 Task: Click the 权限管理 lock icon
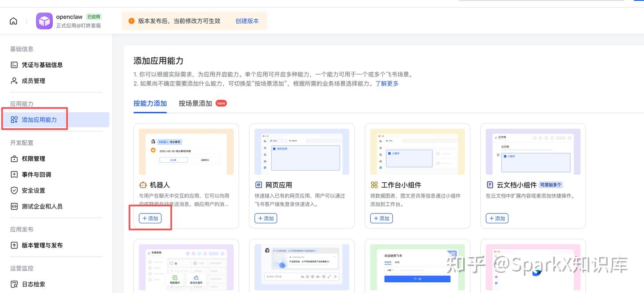point(14,159)
